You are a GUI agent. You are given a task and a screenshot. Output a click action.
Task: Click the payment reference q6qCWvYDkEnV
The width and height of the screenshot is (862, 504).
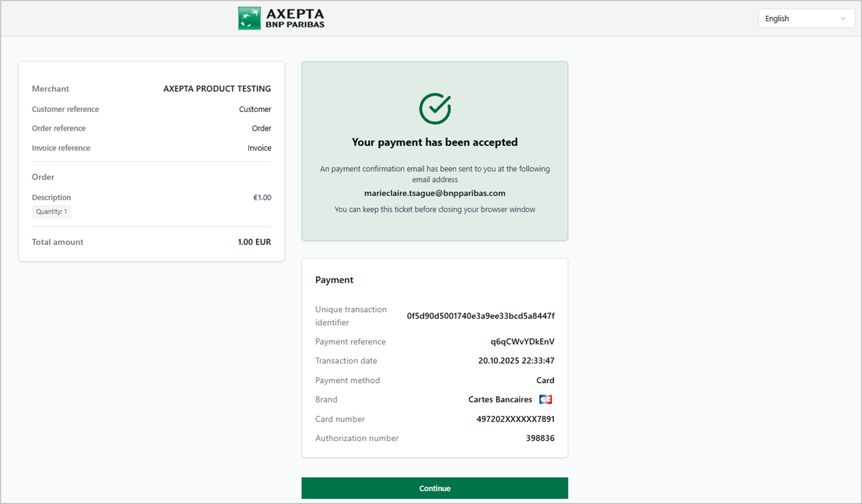[x=522, y=341]
